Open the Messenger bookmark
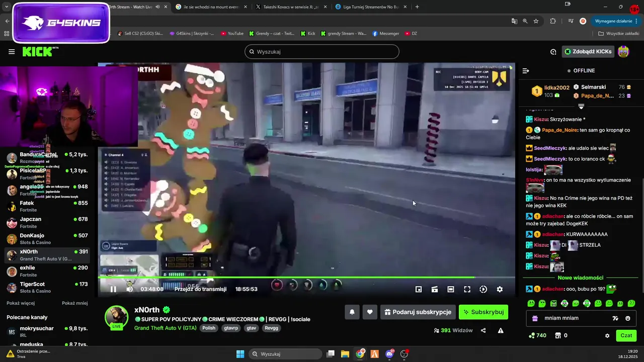Screen dimensions: 644x362 386,34
